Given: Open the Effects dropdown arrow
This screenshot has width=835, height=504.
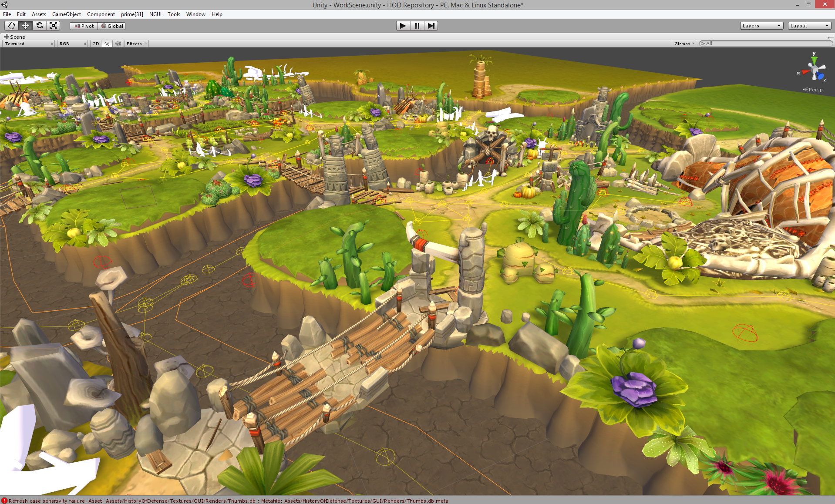Looking at the screenshot, I should coord(146,44).
